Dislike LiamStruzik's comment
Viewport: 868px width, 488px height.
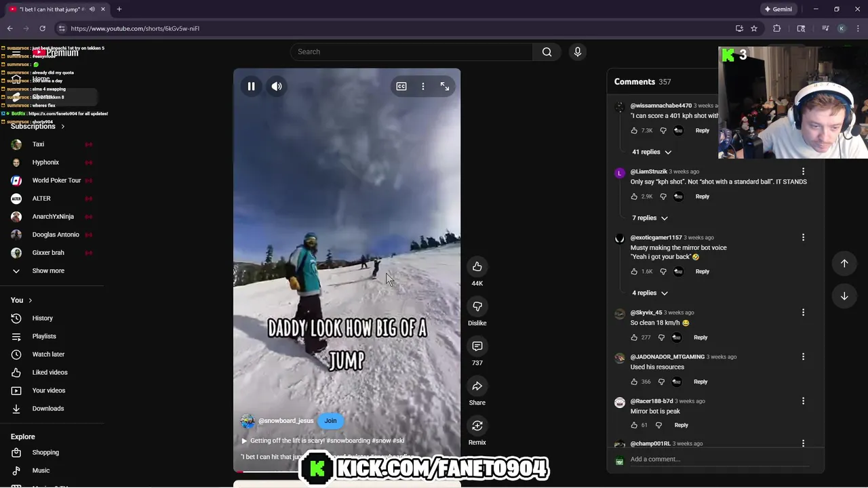point(663,197)
